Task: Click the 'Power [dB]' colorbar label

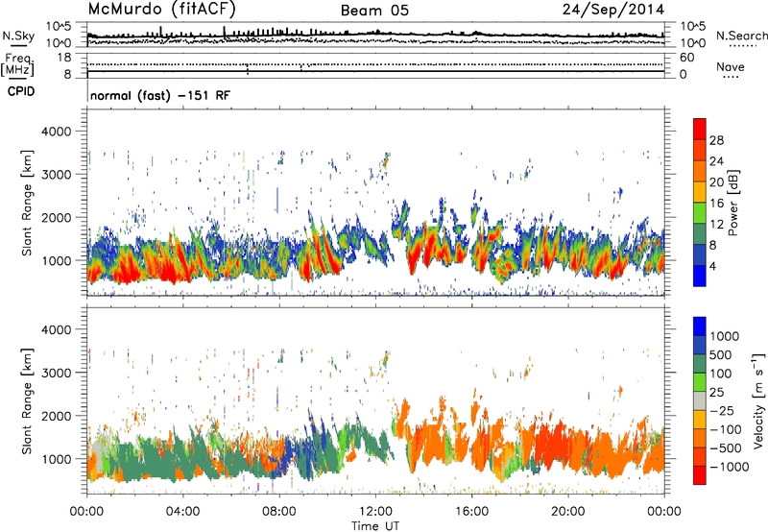Action: [732, 203]
